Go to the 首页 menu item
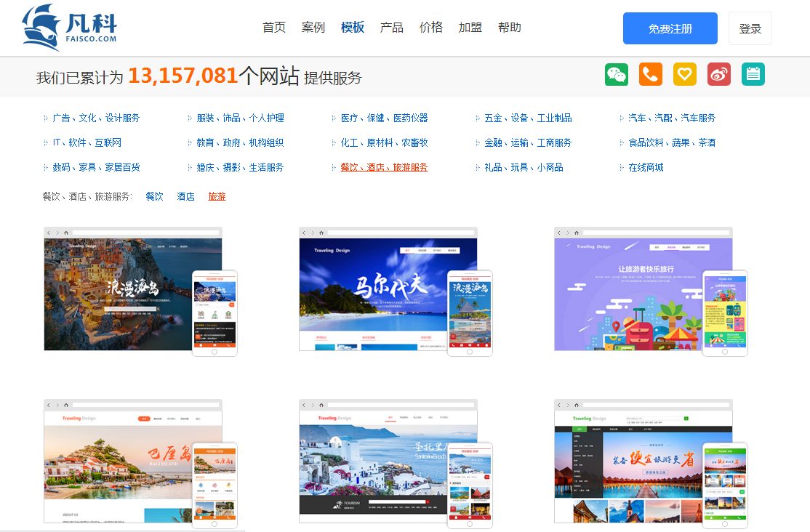This screenshot has height=532, width=810. (274, 28)
